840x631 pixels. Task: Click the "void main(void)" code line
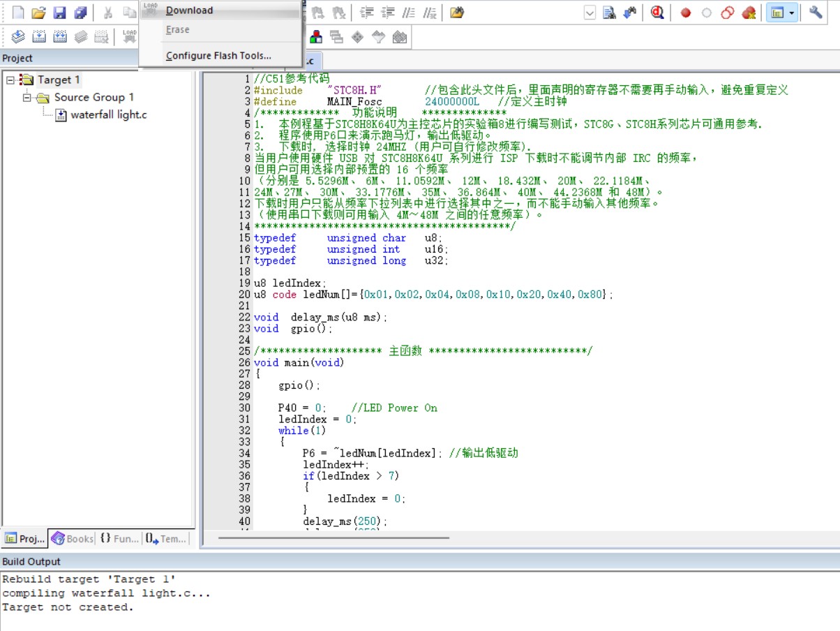[x=299, y=362]
